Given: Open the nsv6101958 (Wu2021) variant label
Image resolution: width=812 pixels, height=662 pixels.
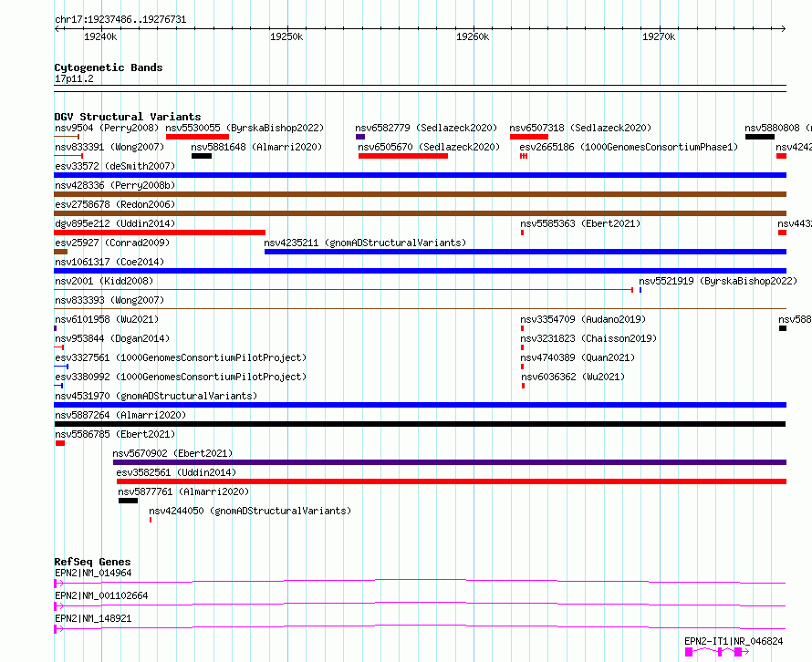Looking at the screenshot, I should coord(107,319).
